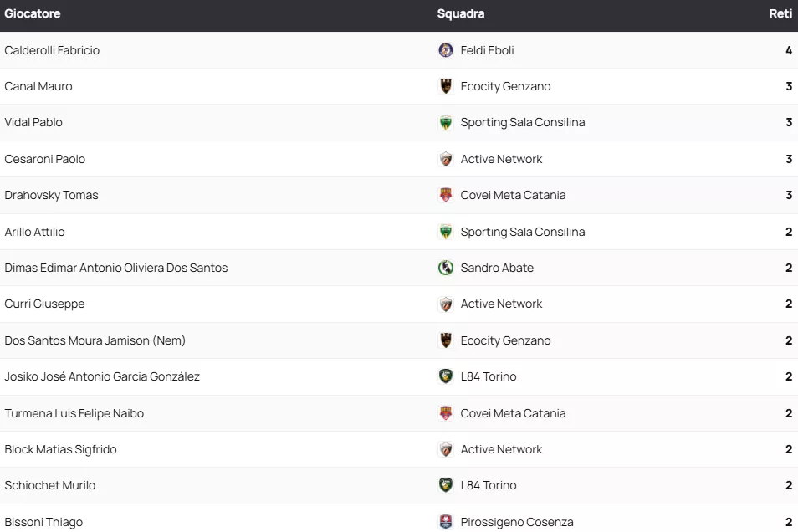Click Active Network logo in Cesaroni Paolo row
This screenshot has height=532, width=798.
click(446, 159)
